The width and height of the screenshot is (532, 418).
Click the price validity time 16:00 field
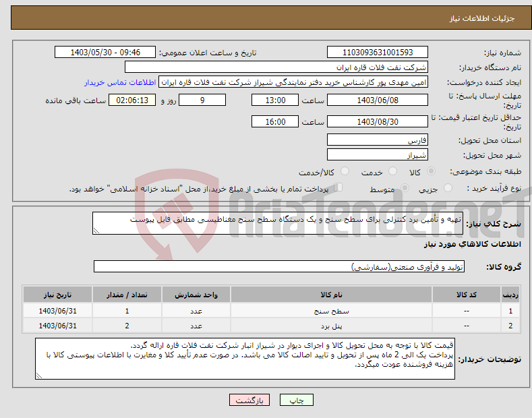[275, 121]
